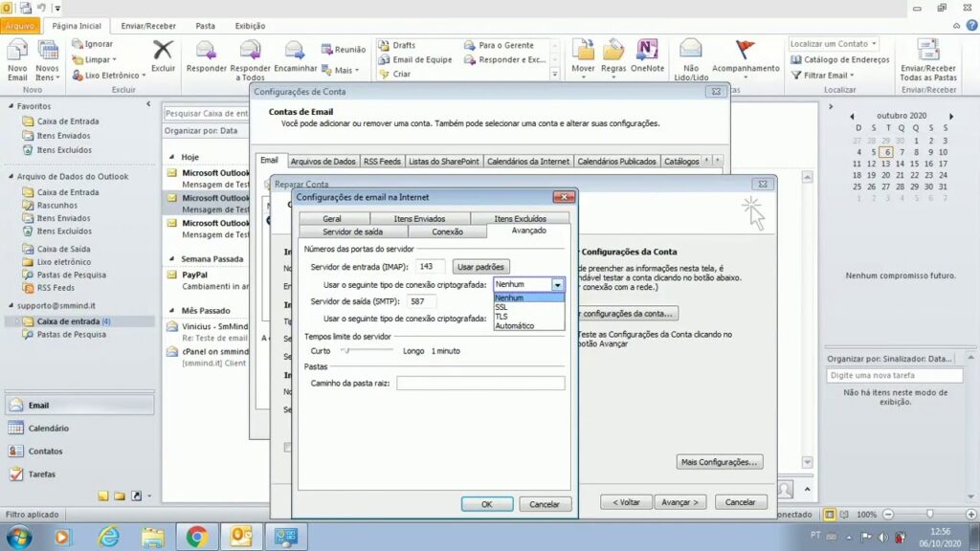The width and height of the screenshot is (980, 551).
Task: Switch to the Geral tab
Action: pyautogui.click(x=332, y=219)
